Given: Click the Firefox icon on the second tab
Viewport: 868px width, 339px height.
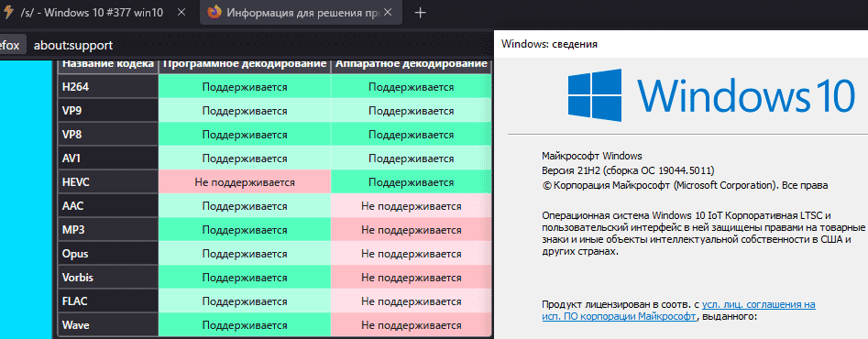Looking at the screenshot, I should 214,13.
